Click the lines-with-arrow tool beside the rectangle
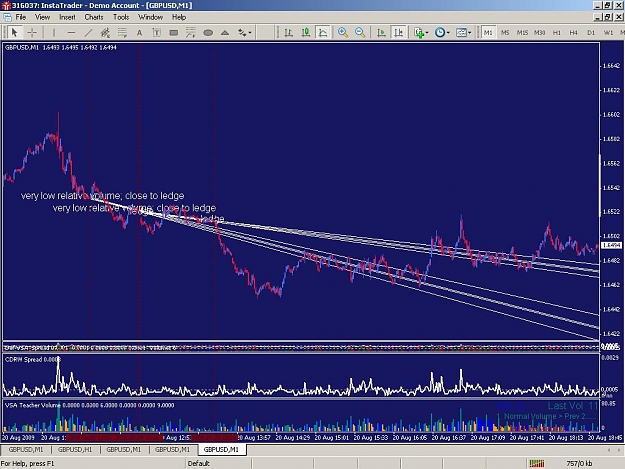The height and width of the screenshot is (469, 625). pyautogui.click(x=191, y=32)
